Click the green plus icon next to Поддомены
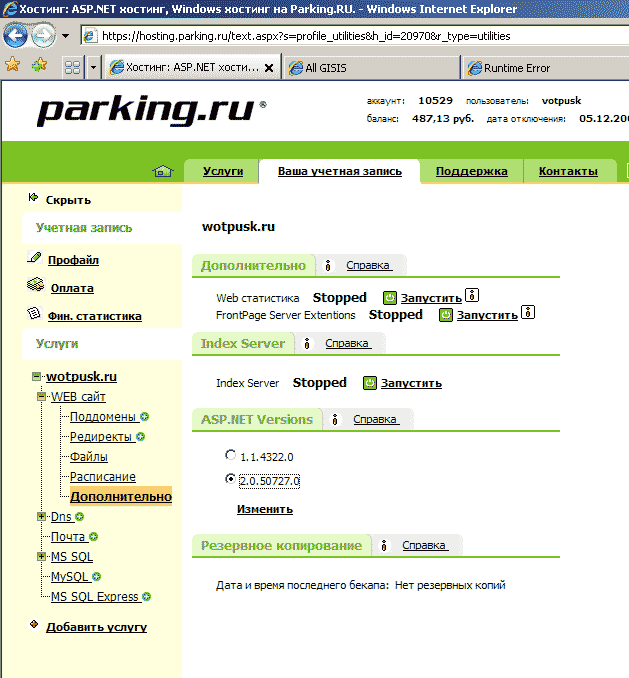Viewport: 629px width, 678px height. pos(145,417)
